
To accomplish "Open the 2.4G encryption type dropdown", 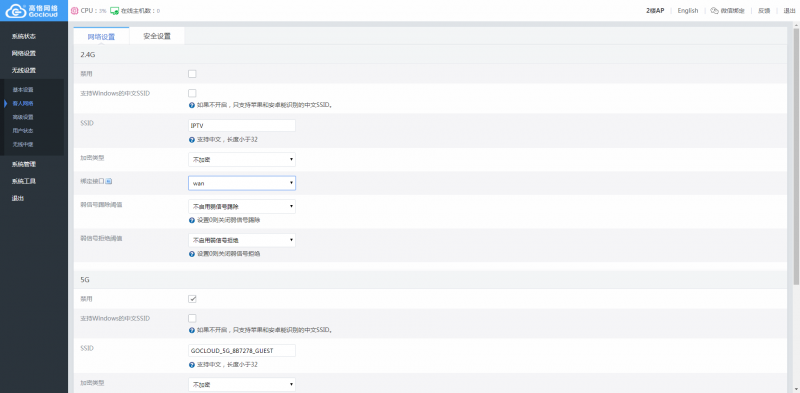I will click(x=242, y=159).
